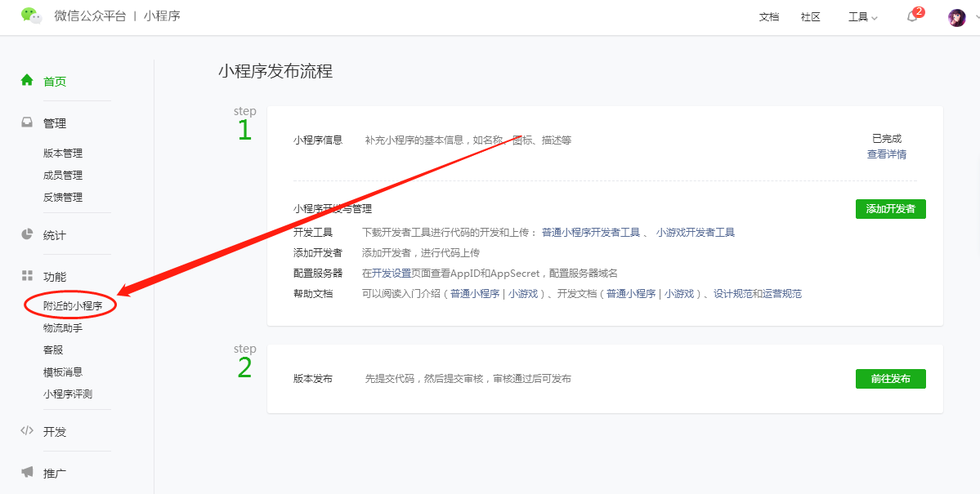The height and width of the screenshot is (494, 980).
Task: Select 管理 section in sidebar
Action: [55, 123]
